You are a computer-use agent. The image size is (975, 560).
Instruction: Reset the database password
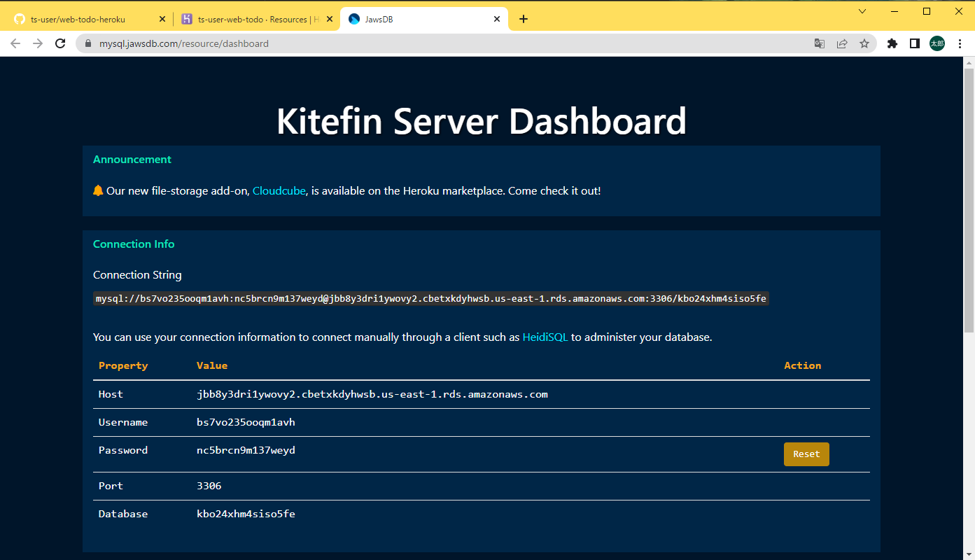806,454
